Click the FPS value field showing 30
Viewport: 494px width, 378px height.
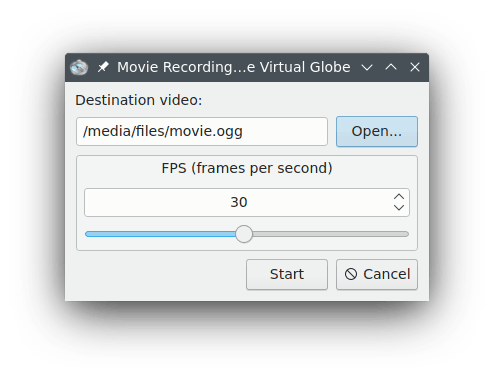238,202
